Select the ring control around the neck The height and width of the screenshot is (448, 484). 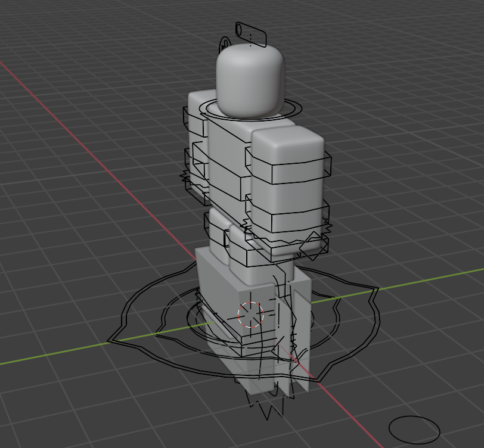click(x=250, y=109)
